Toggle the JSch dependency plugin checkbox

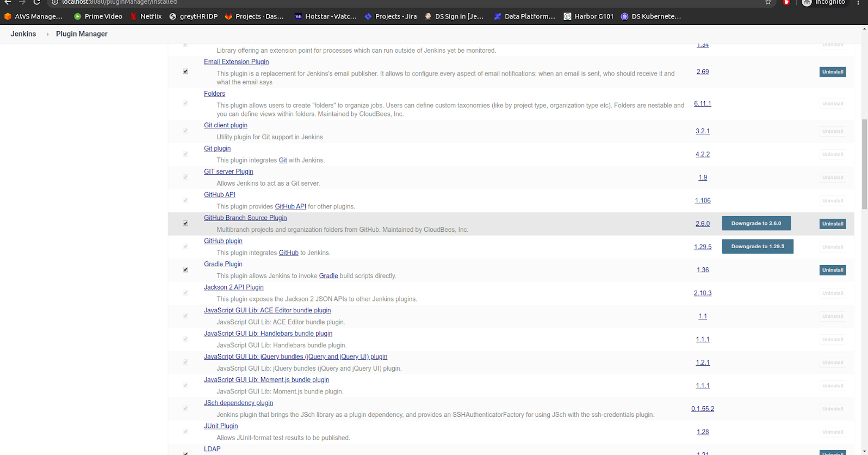pyautogui.click(x=185, y=408)
